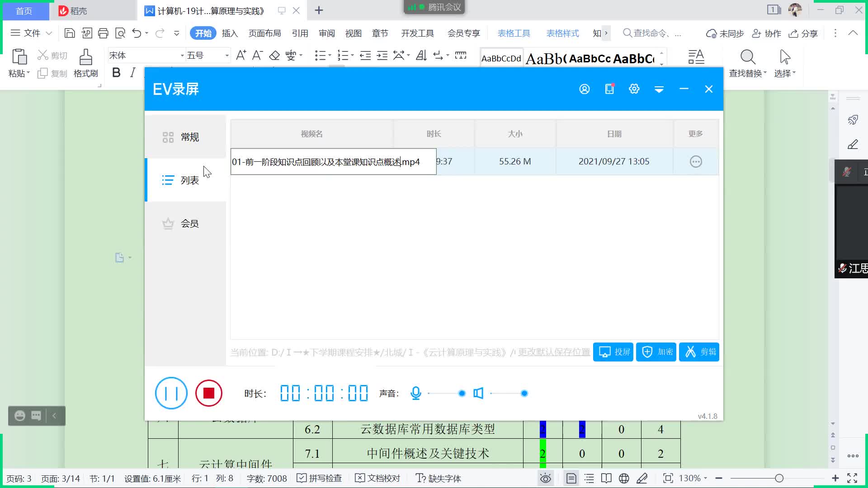Open the 文件 menu in WPS
Screen dimensions: 868x488
point(31,33)
